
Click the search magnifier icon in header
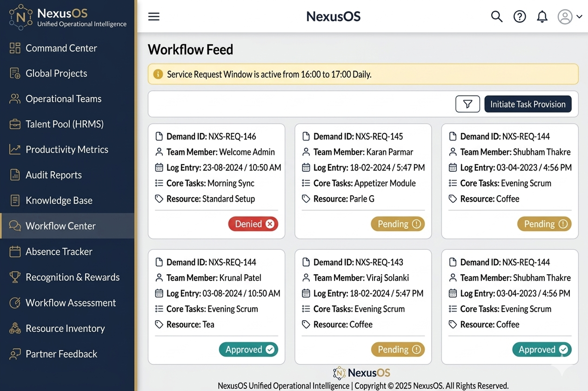coord(497,17)
